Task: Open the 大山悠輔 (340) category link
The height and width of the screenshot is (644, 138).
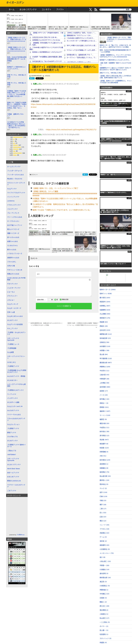Action: pyautogui.click(x=105, y=314)
